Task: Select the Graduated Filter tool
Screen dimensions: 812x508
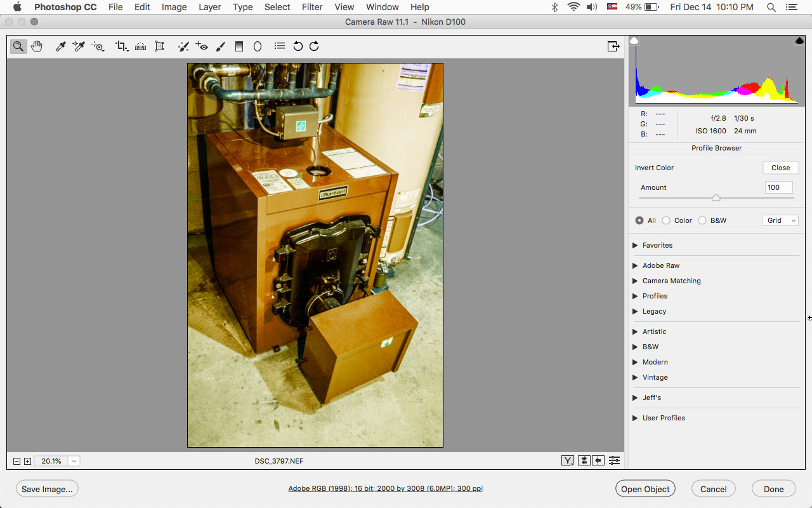Action: 239,46
